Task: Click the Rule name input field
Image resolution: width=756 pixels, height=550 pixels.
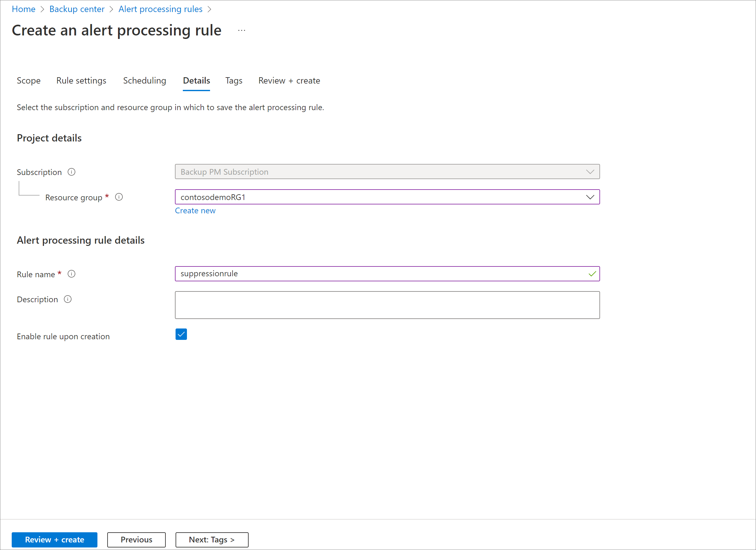Action: pos(387,273)
